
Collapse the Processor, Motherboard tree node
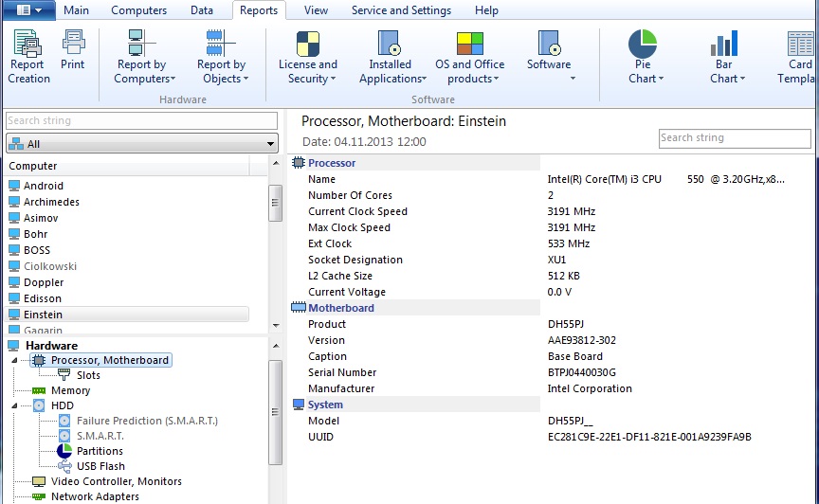click(x=15, y=360)
